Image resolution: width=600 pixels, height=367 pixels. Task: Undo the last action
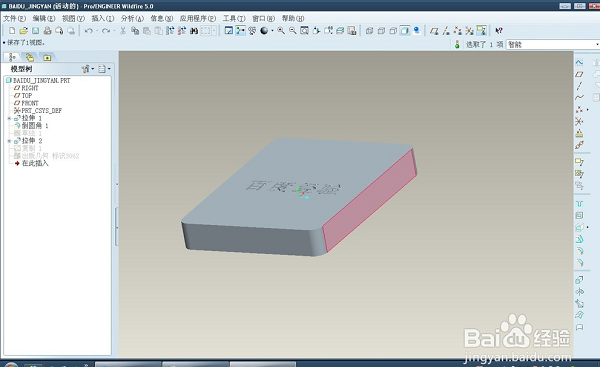click(x=89, y=31)
